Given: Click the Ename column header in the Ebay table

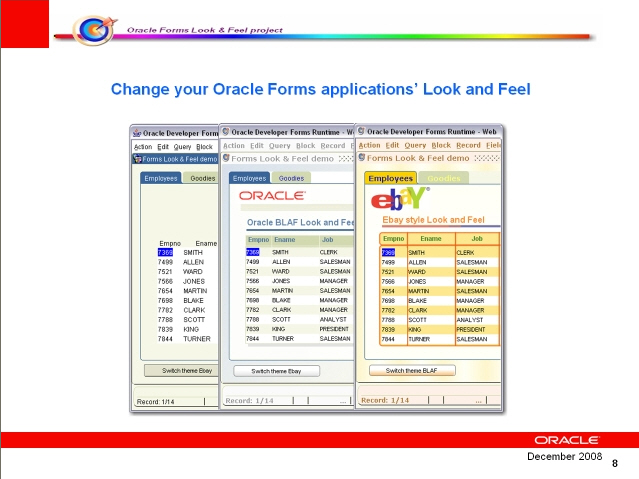Looking at the screenshot, I should pyautogui.click(x=431, y=238).
